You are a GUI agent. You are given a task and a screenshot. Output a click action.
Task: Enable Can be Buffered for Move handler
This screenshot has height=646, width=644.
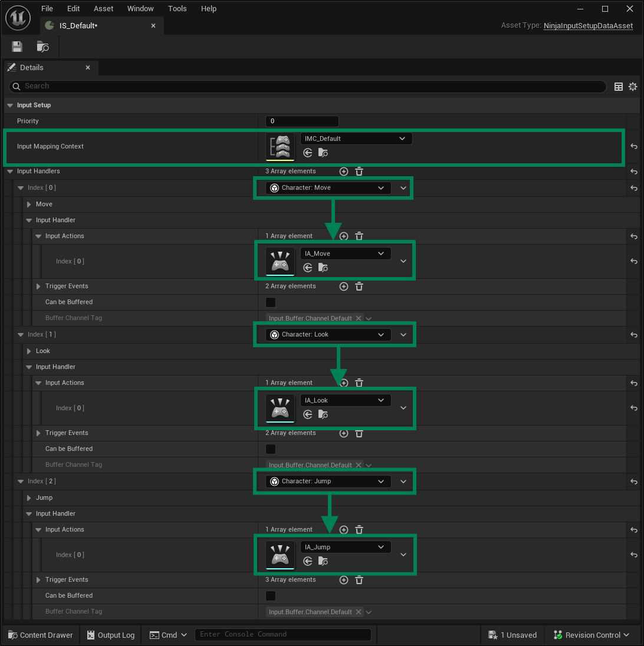click(270, 302)
